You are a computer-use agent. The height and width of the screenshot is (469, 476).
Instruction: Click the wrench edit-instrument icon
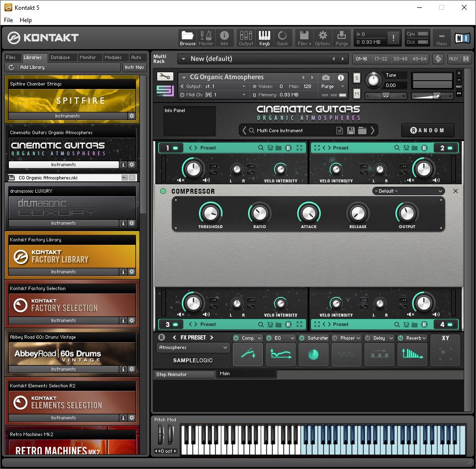point(165,77)
